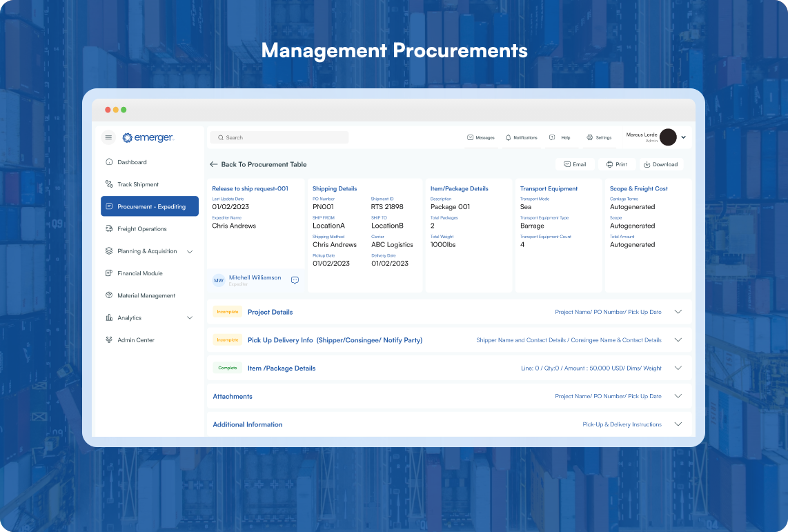
Task: Click the chat icon beside Mitchell Williamson
Action: pos(295,280)
